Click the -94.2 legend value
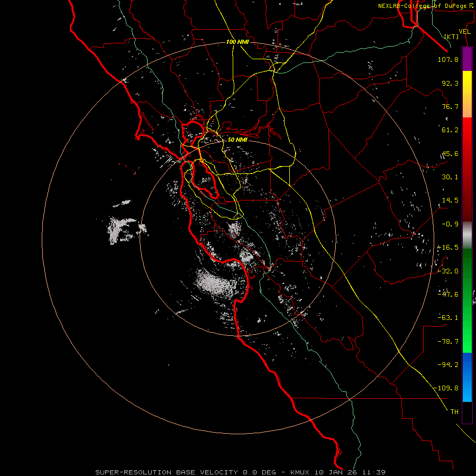Viewport: 476px width, 476px height. 448,364
